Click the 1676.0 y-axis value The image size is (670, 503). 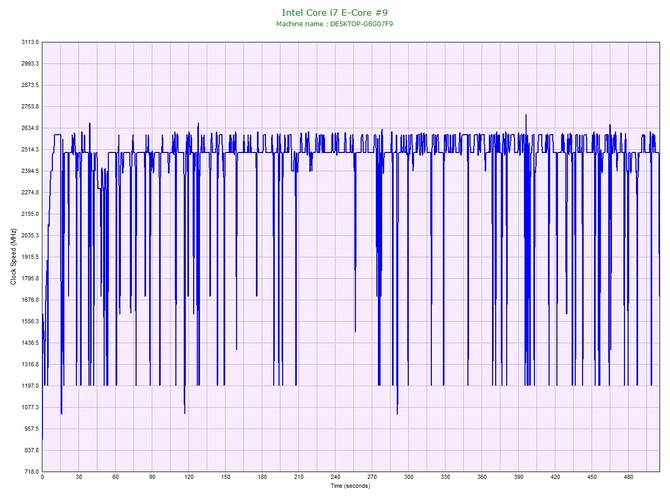(x=30, y=300)
